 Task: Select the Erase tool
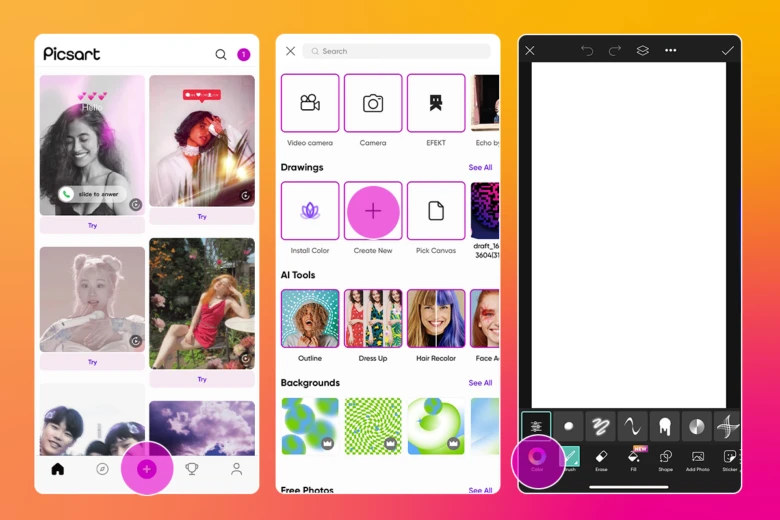click(601, 458)
